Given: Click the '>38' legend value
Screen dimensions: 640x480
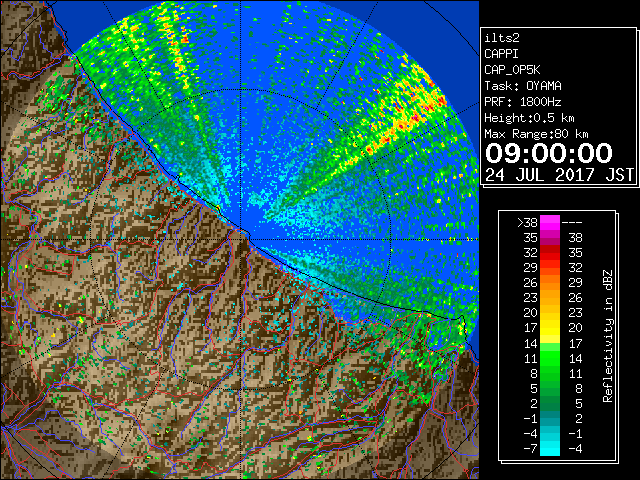Looking at the screenshot, I should (527, 223).
